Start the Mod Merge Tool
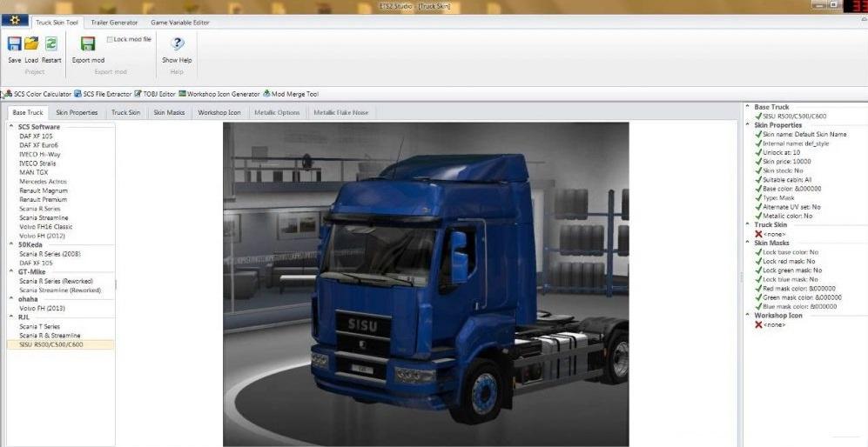868x447 pixels. coord(292,94)
